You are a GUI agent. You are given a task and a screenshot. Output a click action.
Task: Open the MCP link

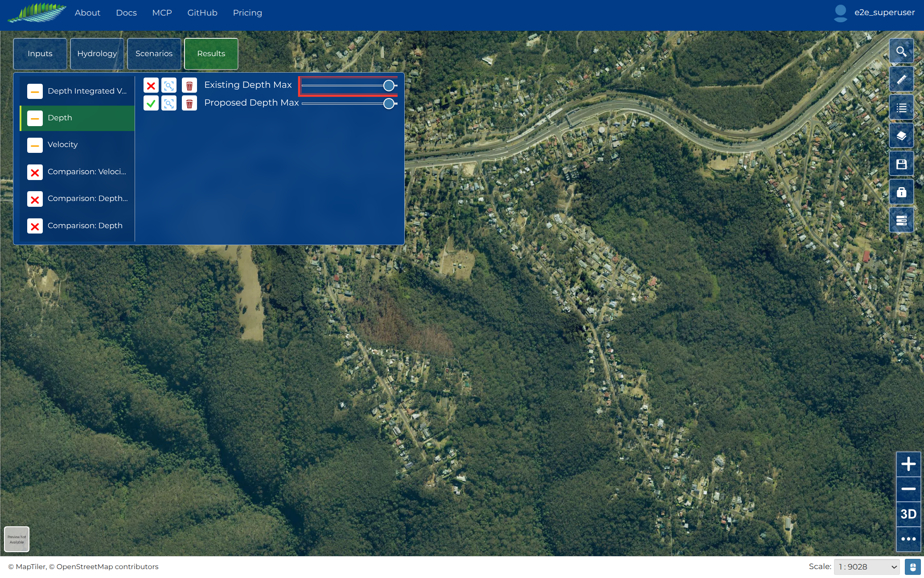point(162,13)
